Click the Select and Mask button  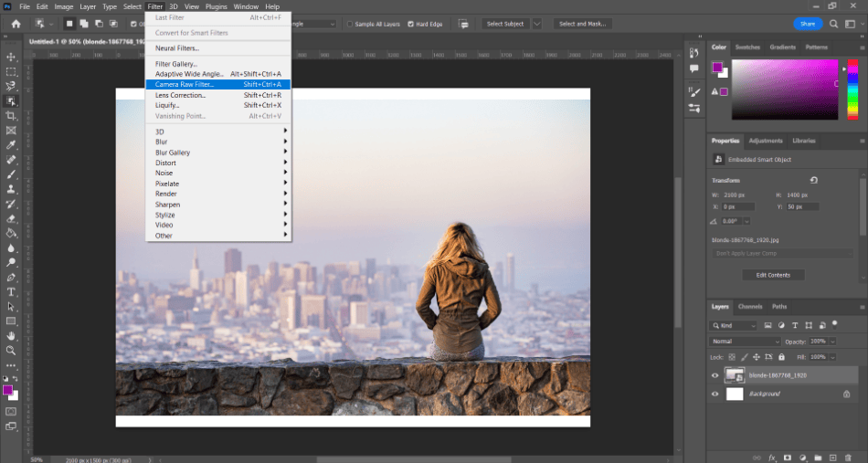(582, 24)
